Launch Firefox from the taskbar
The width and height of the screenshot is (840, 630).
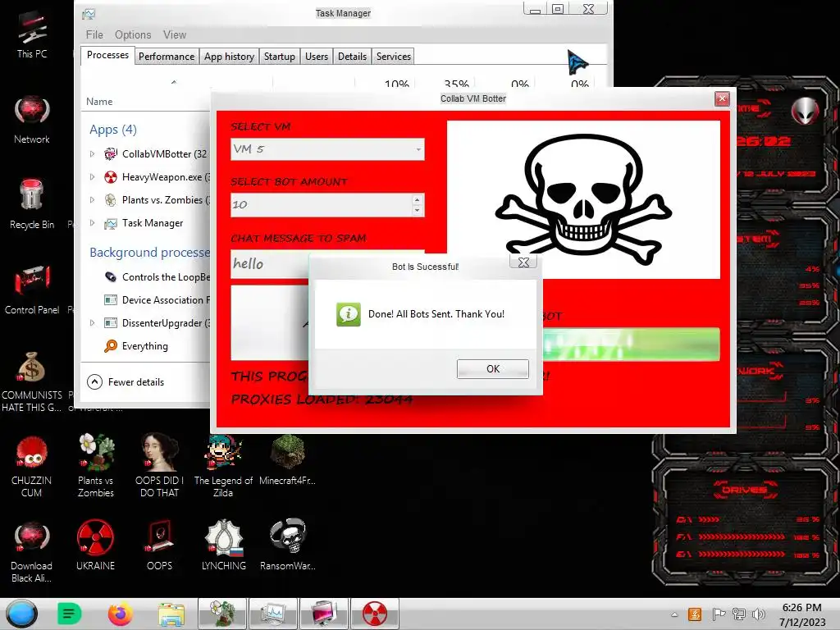120,614
